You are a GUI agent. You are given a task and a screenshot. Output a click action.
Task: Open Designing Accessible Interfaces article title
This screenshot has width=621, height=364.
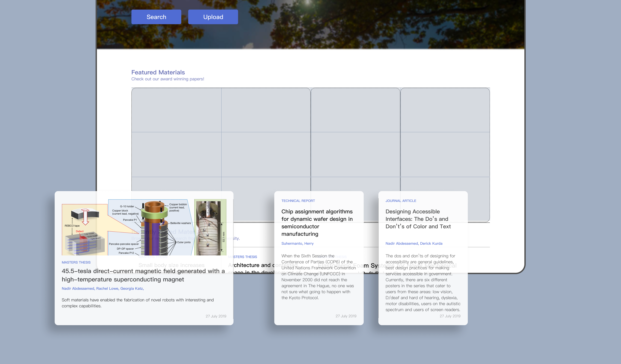(418, 219)
